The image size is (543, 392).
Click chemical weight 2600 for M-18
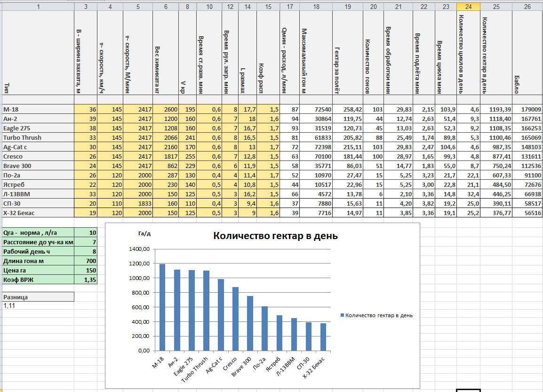click(166, 110)
